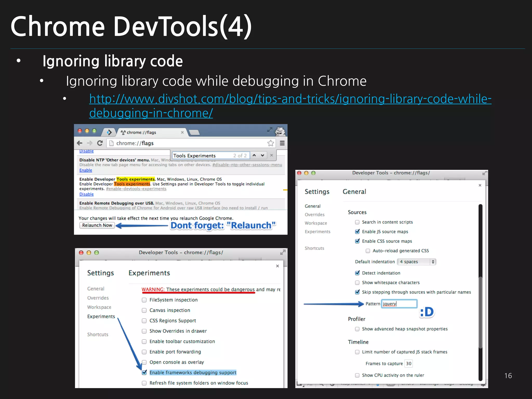The width and height of the screenshot is (532, 399).
Task: Enable Limit number of captured JS frames
Action: (357, 352)
